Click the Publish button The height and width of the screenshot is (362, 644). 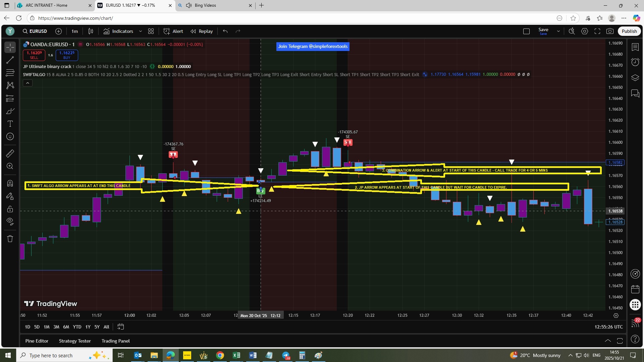629,31
